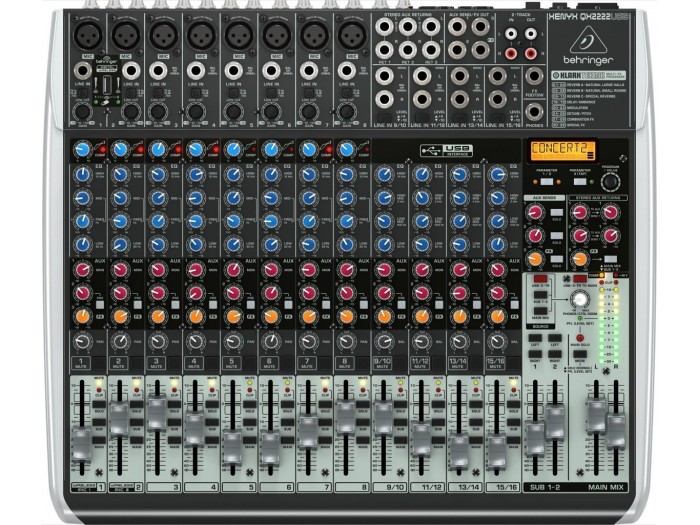Engage the channel 6 MAIN routing button

click(x=288, y=440)
